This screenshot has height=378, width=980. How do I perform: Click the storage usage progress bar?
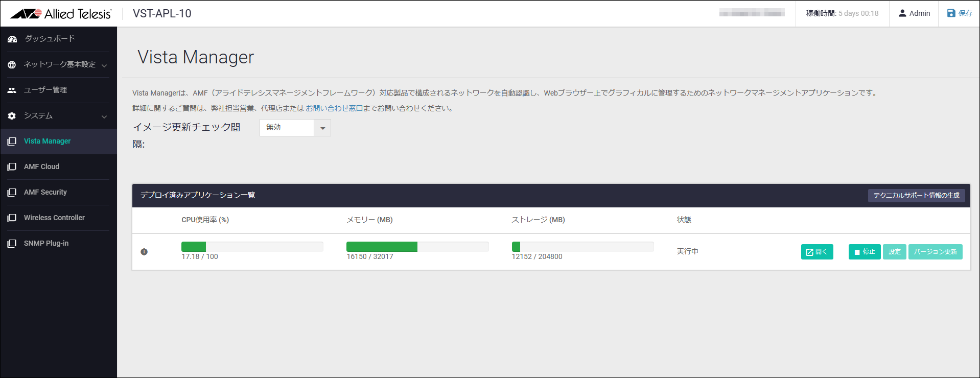582,247
